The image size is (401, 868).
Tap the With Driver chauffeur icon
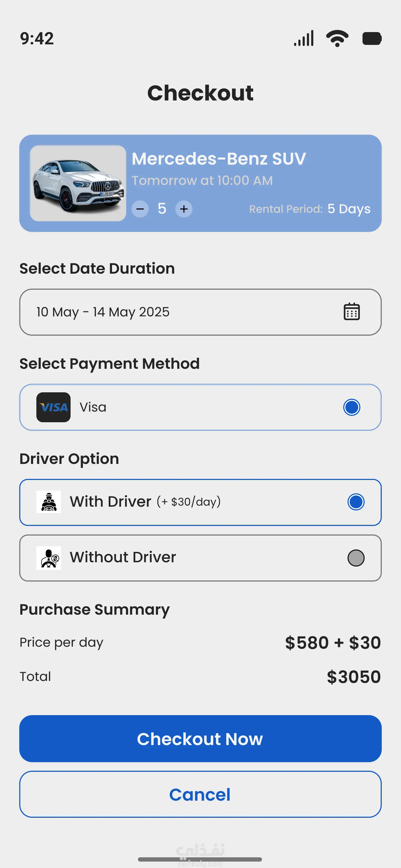pos(49,502)
